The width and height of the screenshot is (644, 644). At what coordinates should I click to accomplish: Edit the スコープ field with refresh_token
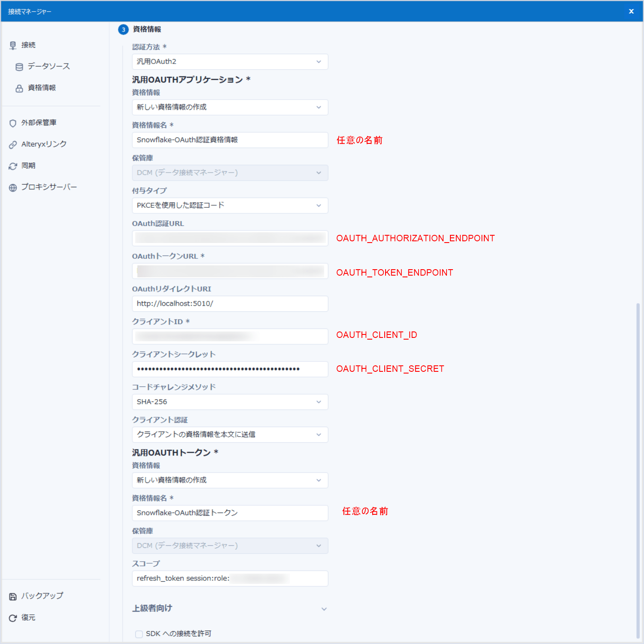pyautogui.click(x=230, y=578)
